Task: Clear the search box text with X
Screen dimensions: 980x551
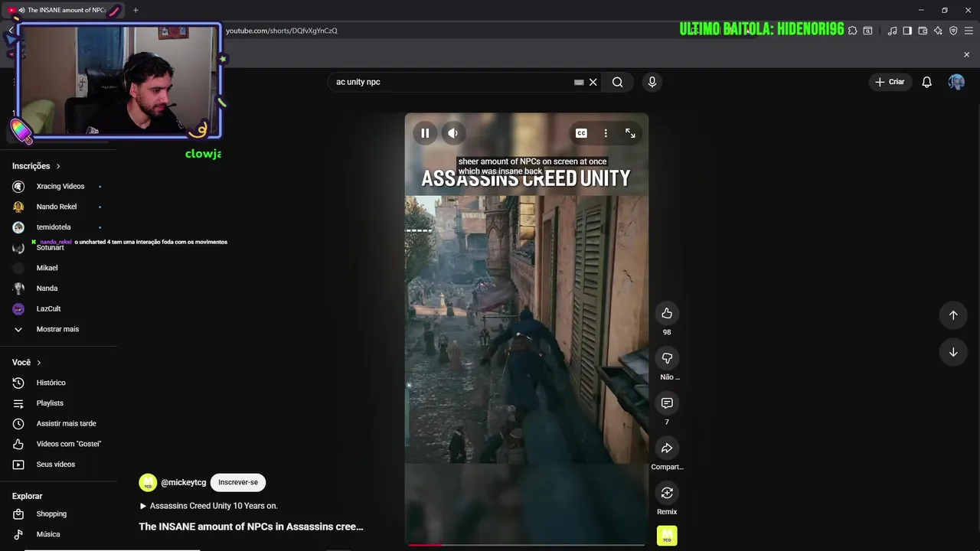Action: pos(593,82)
